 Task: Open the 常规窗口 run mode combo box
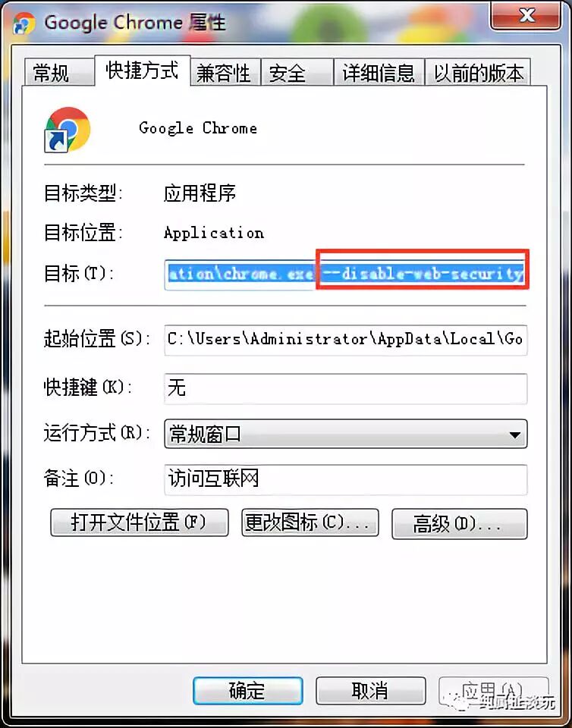(x=346, y=434)
